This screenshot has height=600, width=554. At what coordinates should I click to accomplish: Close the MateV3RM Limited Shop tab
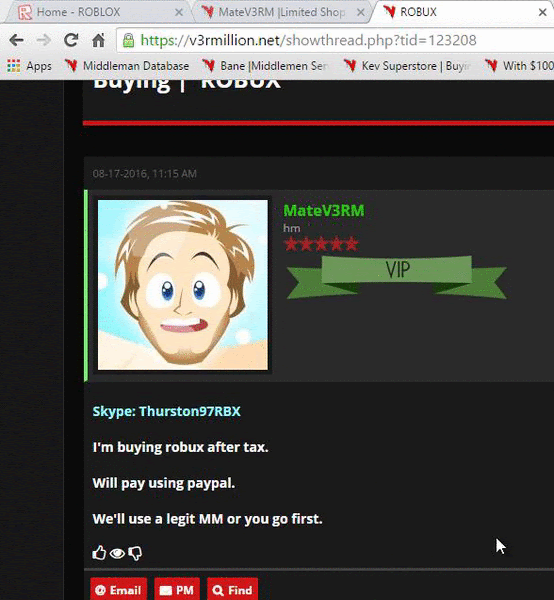(360, 12)
